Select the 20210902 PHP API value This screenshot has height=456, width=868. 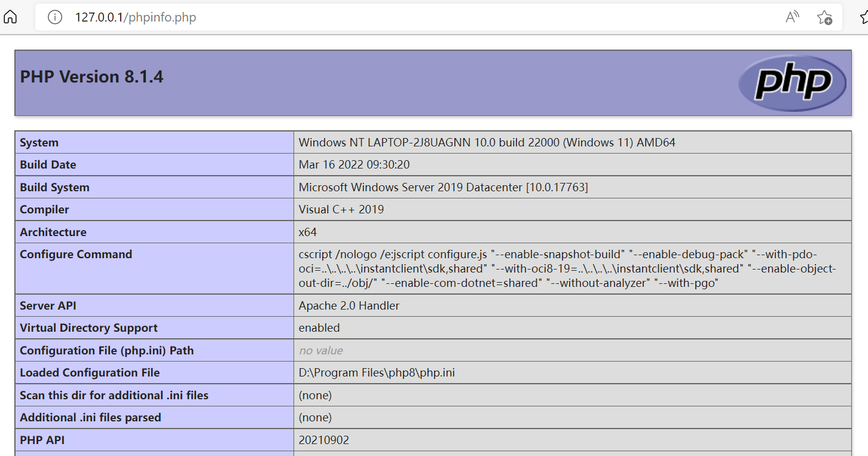coord(324,440)
